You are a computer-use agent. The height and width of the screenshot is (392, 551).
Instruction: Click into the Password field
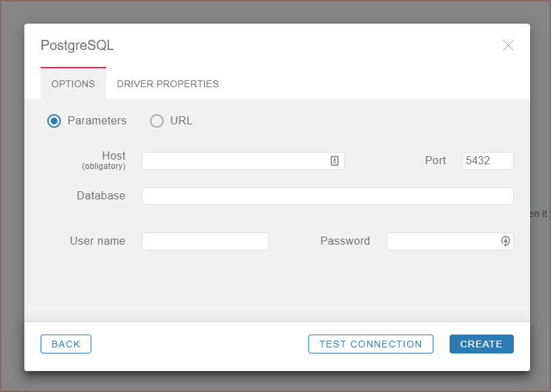click(x=450, y=241)
